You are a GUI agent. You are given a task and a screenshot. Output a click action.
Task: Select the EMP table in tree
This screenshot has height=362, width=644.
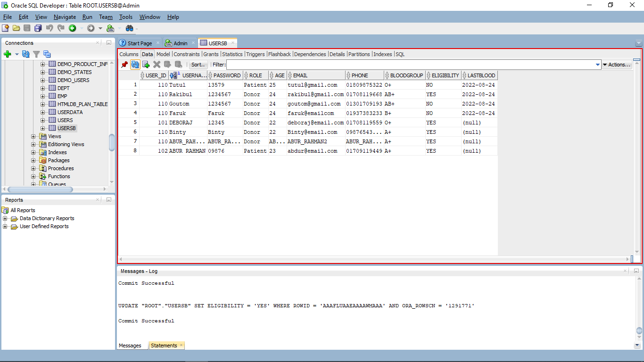[62, 96]
